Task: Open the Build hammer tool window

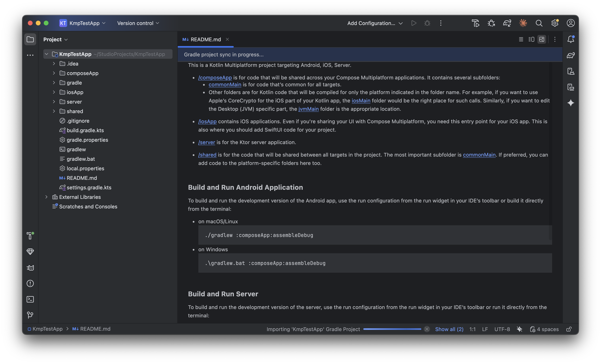Action: point(30,236)
